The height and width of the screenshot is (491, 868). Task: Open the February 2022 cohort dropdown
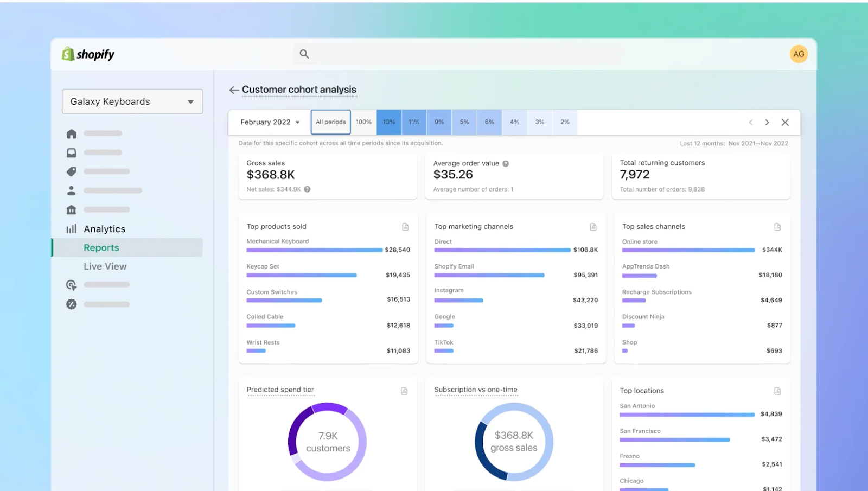click(269, 122)
